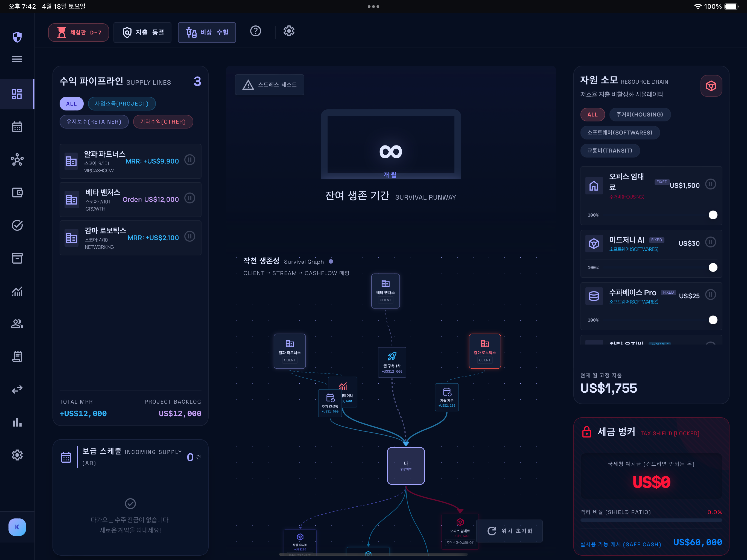
Task: Select the dashboard grid icon in sidebar
Action: point(17,94)
